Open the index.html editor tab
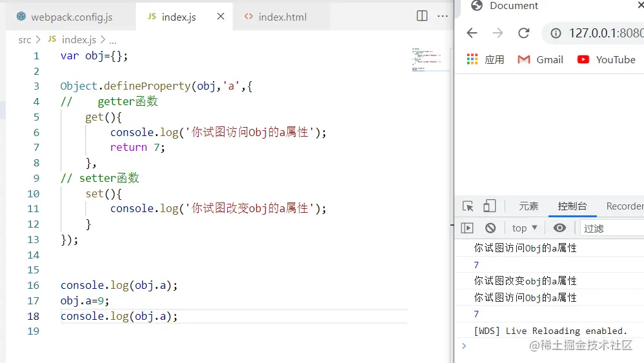The image size is (644, 363). 282,17
